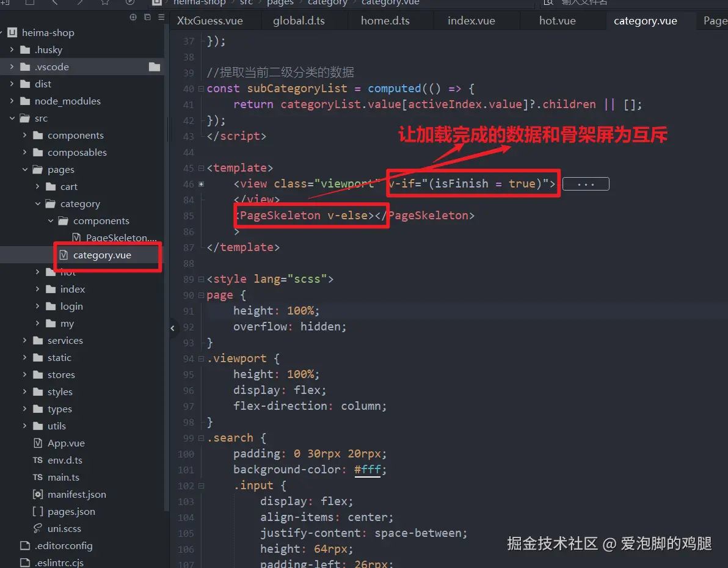
Task: Click the open folder icon beside pages
Action: click(x=38, y=170)
